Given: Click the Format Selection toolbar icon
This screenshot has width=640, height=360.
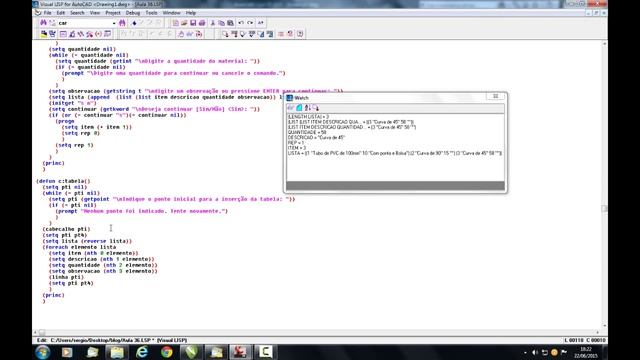Looking at the screenshot, I should pyautogui.click(x=270, y=34).
